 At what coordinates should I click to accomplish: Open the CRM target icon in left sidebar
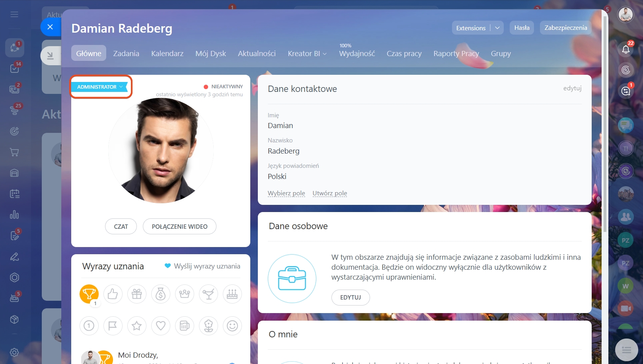[14, 131]
